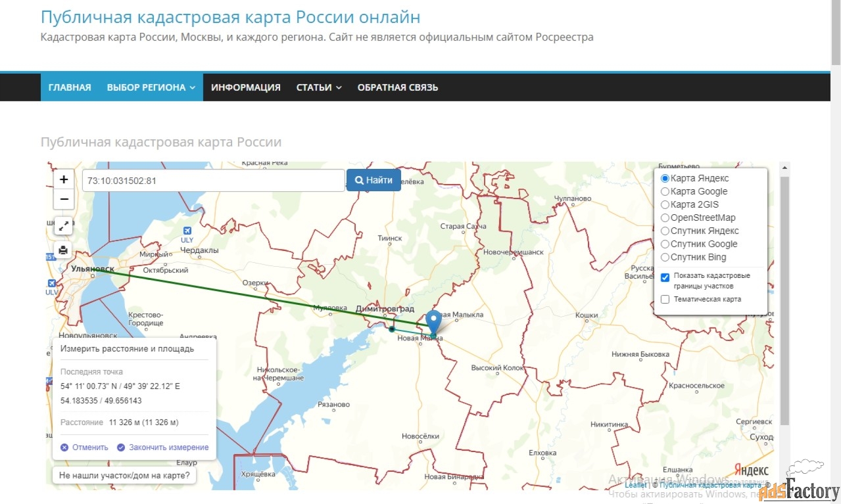Select Спутник Яндекс map layer
Screen dimensions: 841x504
point(665,231)
